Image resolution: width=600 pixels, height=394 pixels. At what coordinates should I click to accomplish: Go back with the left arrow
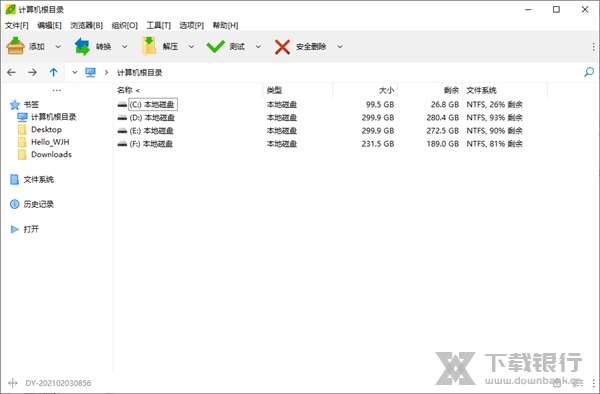(11, 72)
